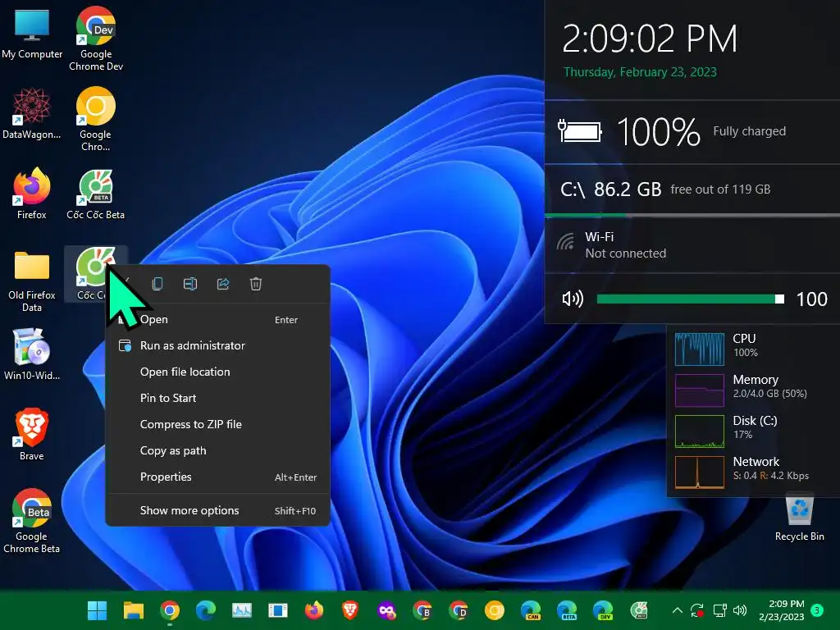Choose Pin to Start

coord(217,398)
